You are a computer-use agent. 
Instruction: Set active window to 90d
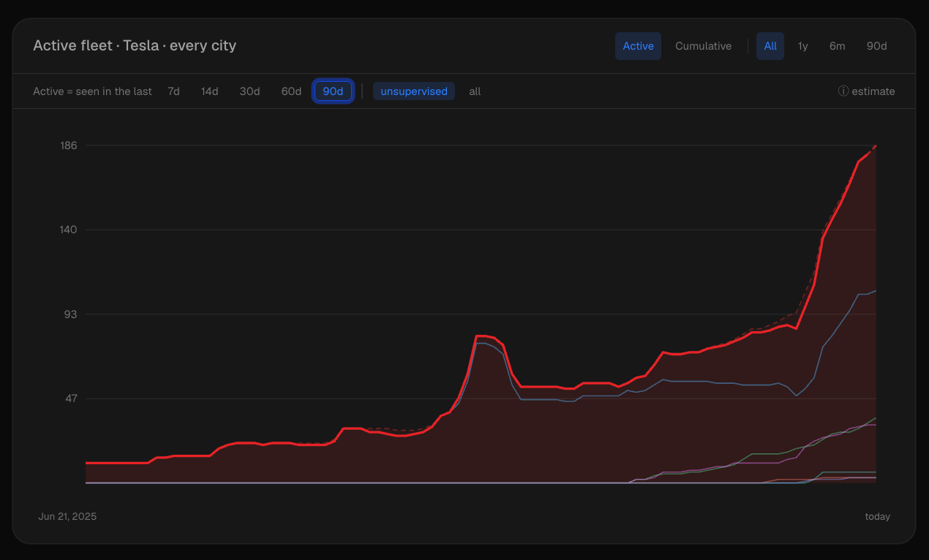click(333, 91)
